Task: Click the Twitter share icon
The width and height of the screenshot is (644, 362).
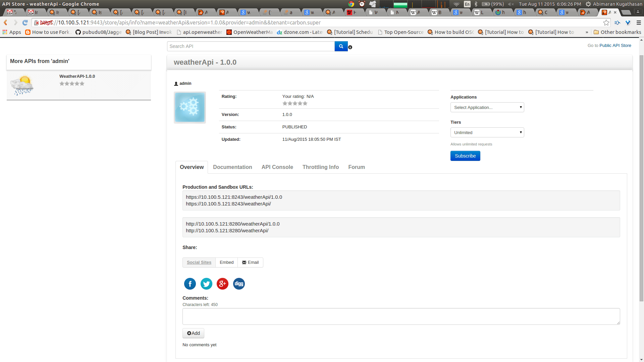Action: (206, 284)
